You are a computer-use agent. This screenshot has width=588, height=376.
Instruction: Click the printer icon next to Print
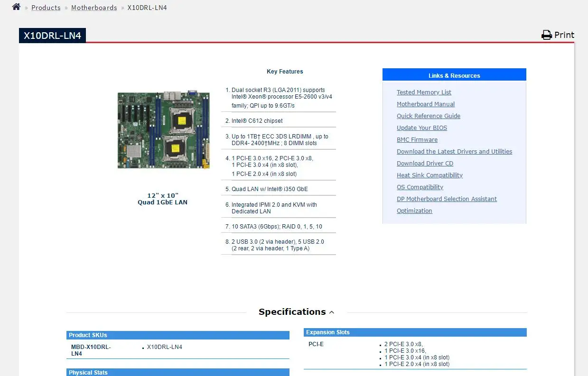pos(547,35)
